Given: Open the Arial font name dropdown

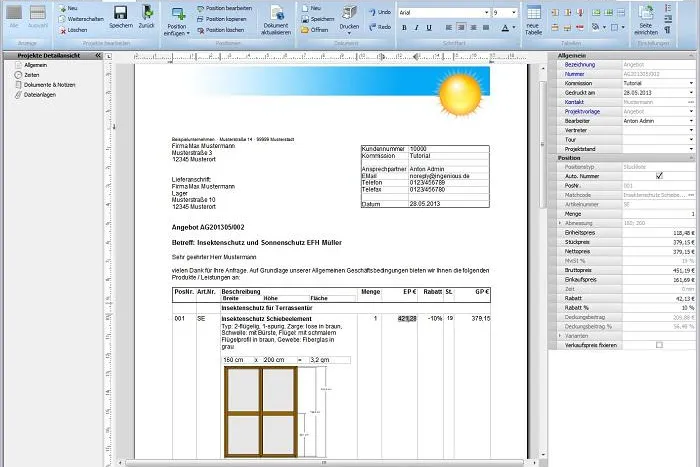Looking at the screenshot, I should (486, 13).
